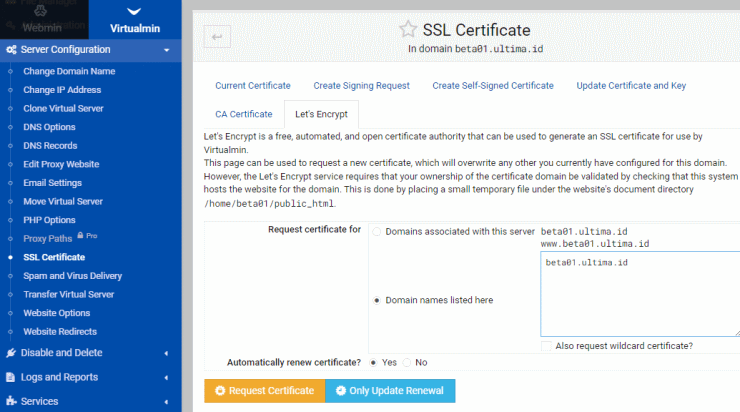Select No for automatic certificate renewal
The image size is (740, 412).
tap(407, 362)
